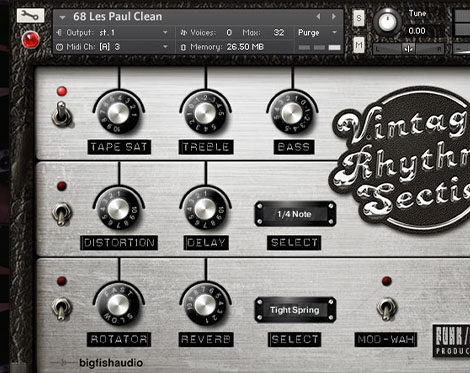The image size is (470, 373).
Task: Click the MOD-WAH label
Action: click(386, 339)
